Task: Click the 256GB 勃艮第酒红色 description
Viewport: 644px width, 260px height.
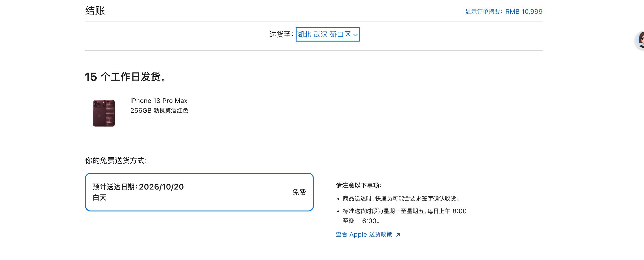Action: [159, 110]
